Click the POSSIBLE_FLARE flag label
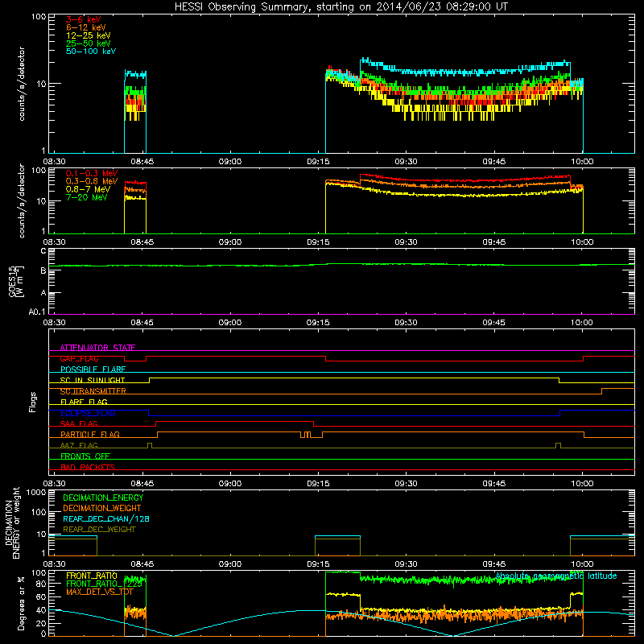The image size is (644, 644). pyautogui.click(x=93, y=369)
